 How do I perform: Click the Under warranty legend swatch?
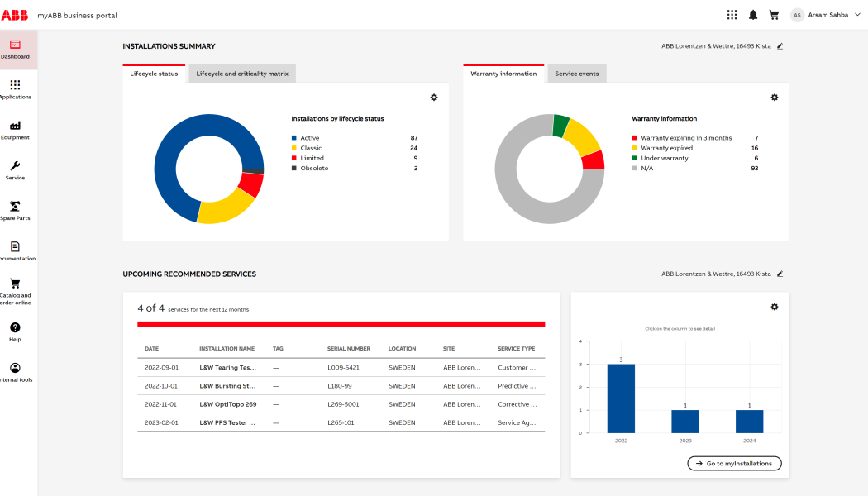(634, 158)
